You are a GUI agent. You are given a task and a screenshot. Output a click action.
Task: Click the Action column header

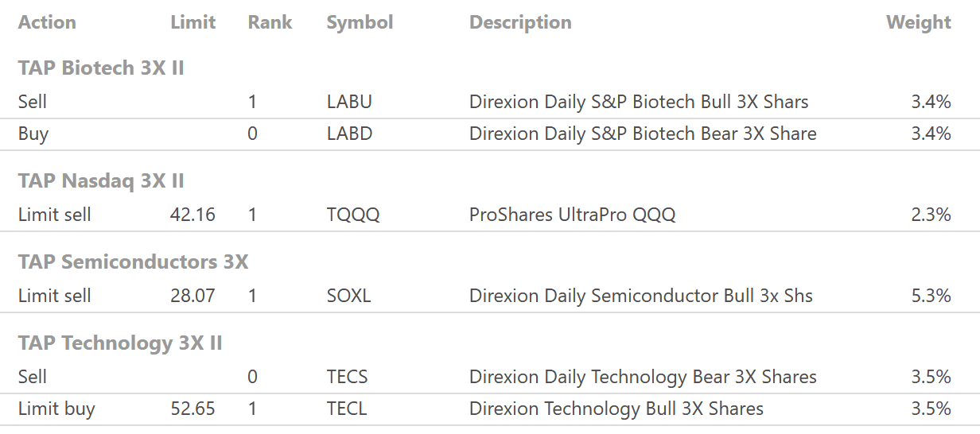pos(47,22)
